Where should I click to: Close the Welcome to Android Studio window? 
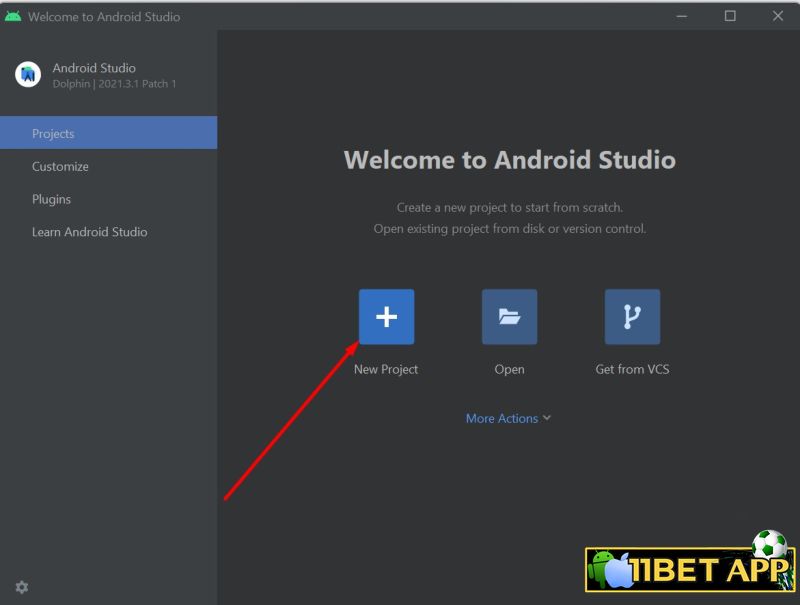[x=778, y=16]
